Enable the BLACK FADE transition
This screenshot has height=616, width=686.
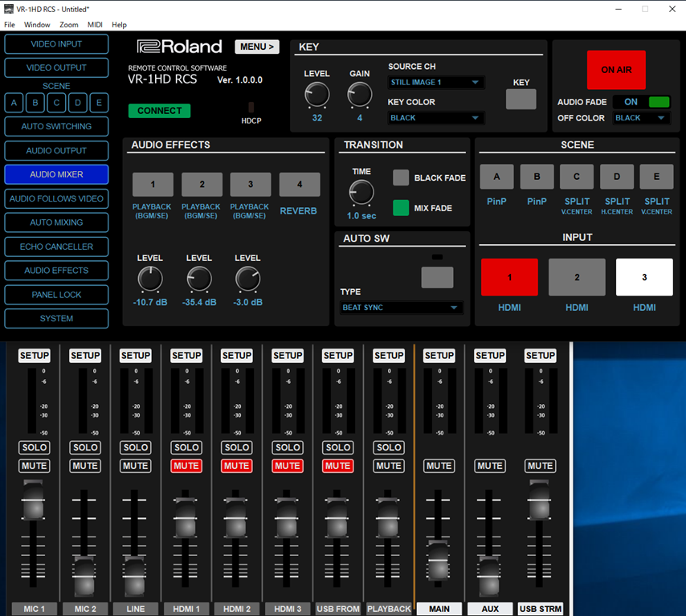(401, 177)
